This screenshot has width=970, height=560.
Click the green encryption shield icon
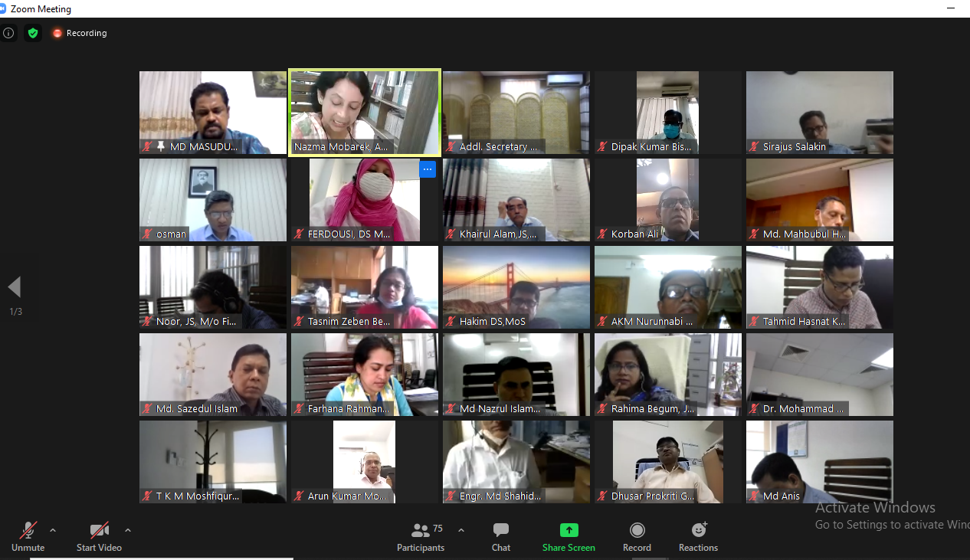tap(32, 33)
